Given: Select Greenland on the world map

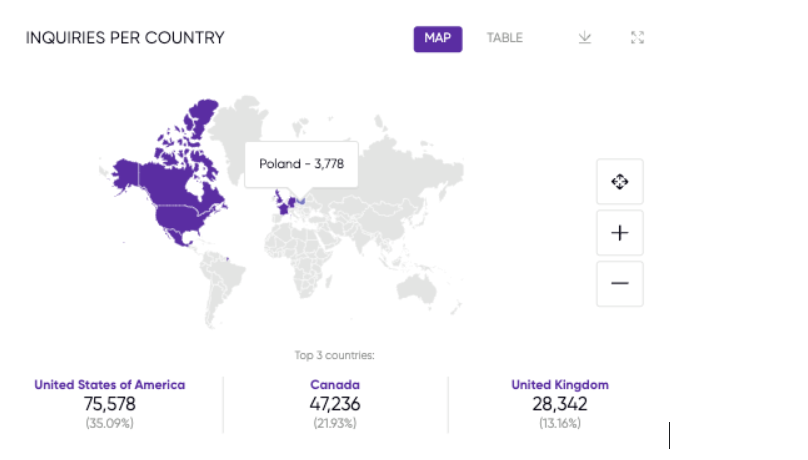Looking at the screenshot, I should [x=238, y=129].
